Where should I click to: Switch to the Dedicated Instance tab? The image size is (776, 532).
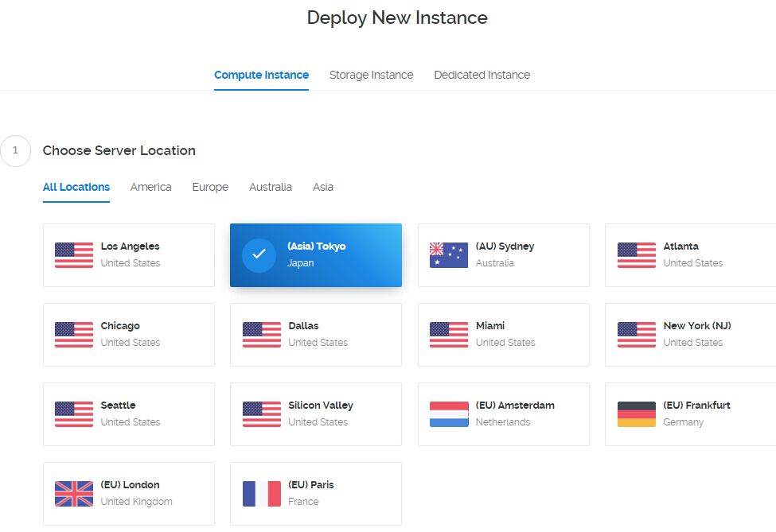tap(482, 75)
